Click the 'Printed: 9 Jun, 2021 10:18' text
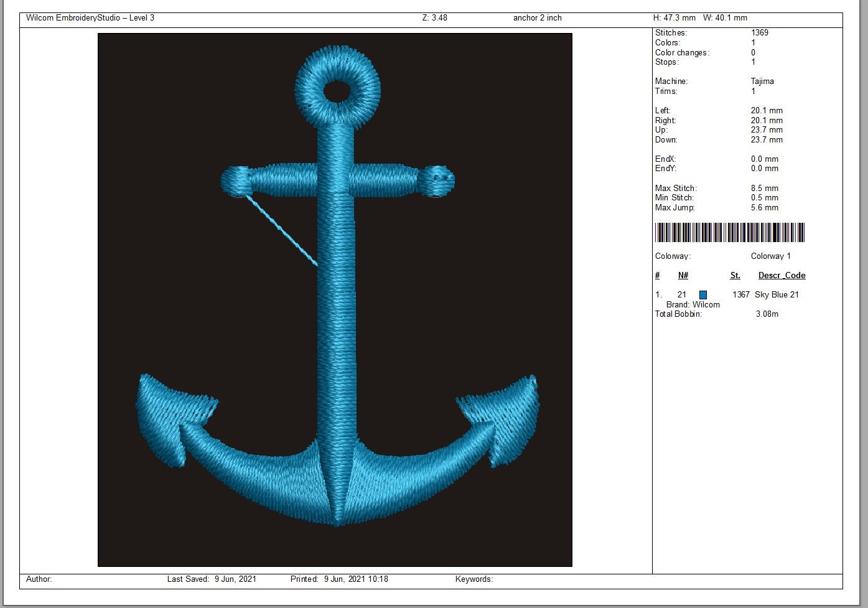Image resolution: width=868 pixels, height=608 pixels. click(339, 579)
